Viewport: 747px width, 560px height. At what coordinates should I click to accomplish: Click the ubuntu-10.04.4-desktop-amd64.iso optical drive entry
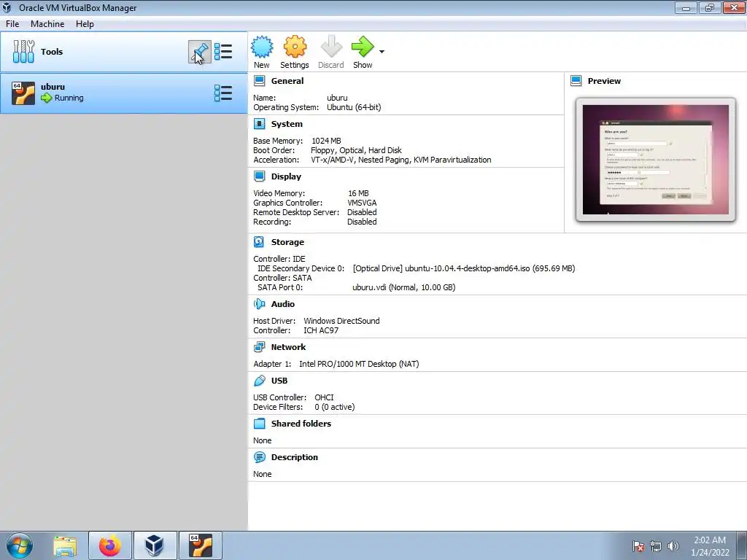tap(463, 268)
